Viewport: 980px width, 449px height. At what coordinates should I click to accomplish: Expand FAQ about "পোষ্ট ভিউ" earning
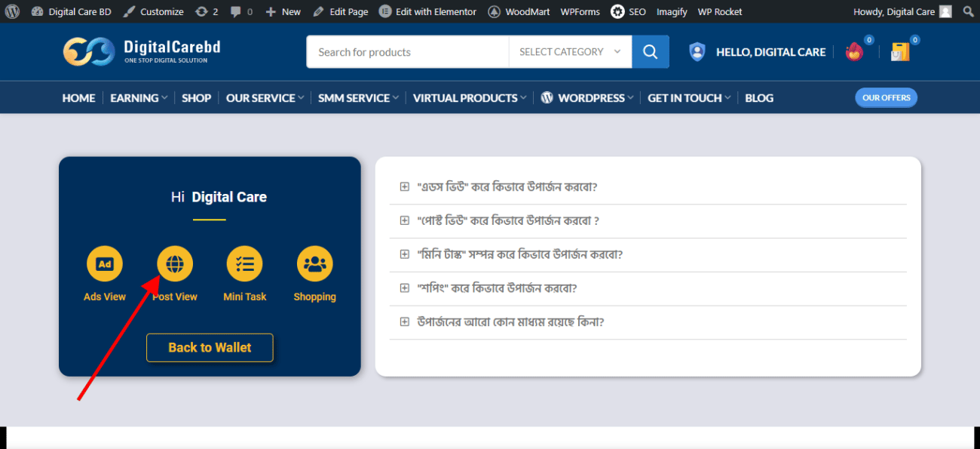(x=648, y=220)
